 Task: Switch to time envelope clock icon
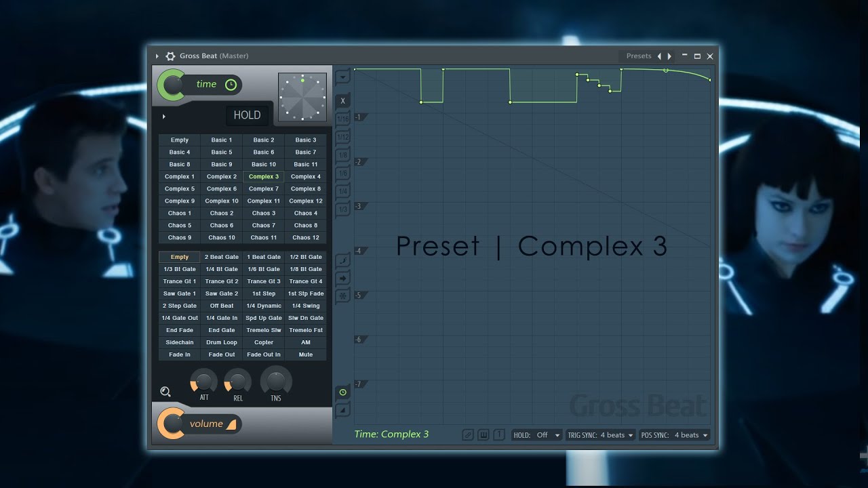[x=342, y=392]
